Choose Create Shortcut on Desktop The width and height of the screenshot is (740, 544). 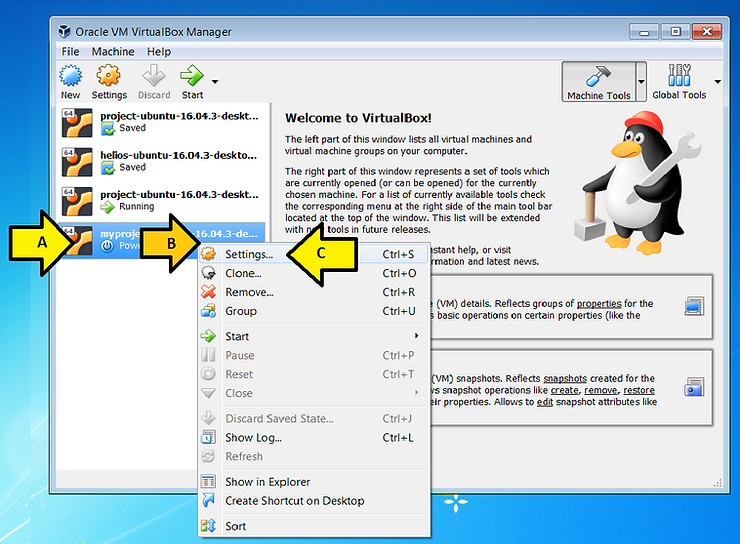click(x=313, y=501)
